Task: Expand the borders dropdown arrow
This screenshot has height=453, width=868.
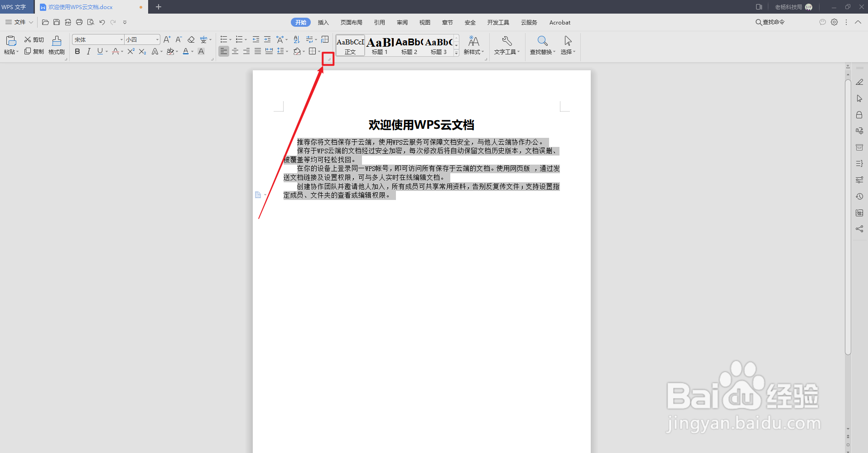Action: (319, 52)
